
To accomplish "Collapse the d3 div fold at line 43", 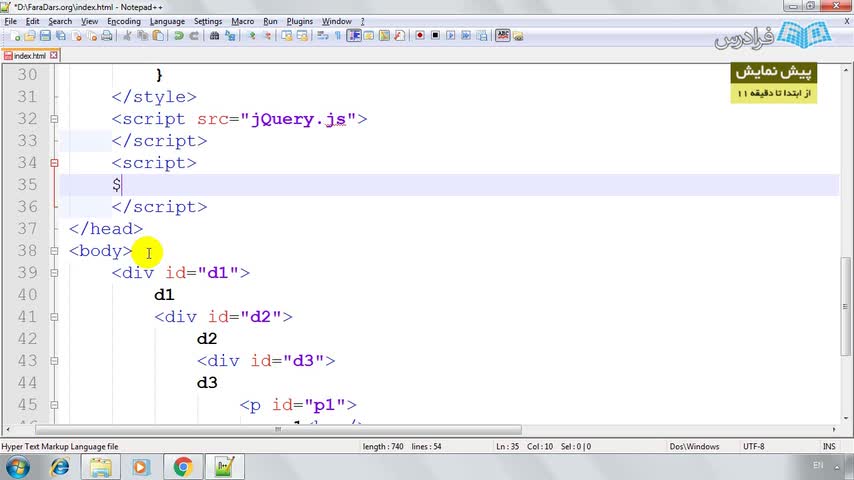I will pos(54,361).
